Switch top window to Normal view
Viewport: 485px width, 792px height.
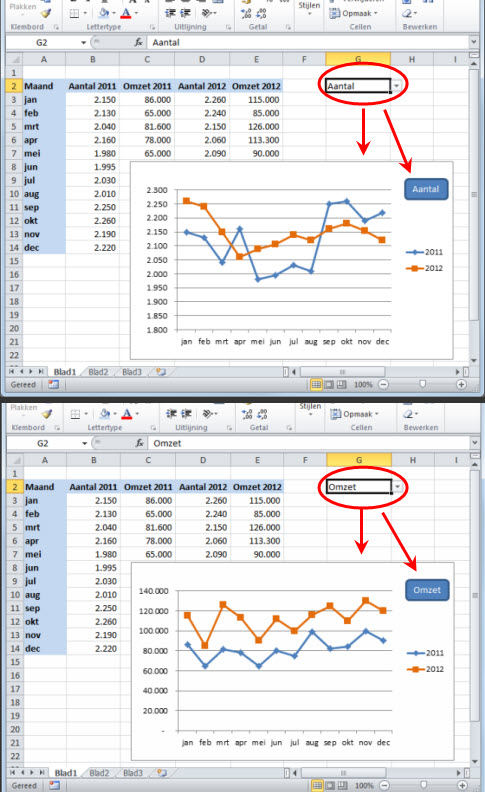point(316,384)
